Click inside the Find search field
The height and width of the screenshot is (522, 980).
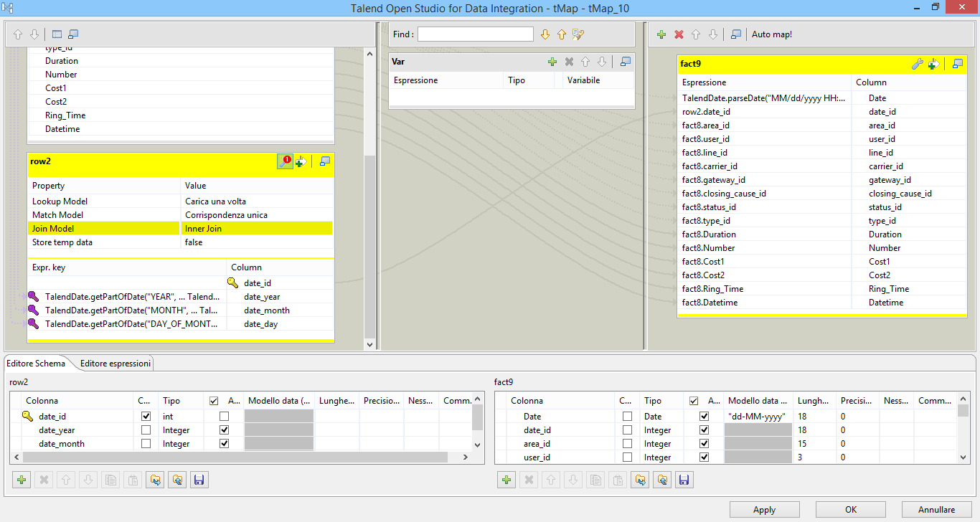[x=476, y=34]
